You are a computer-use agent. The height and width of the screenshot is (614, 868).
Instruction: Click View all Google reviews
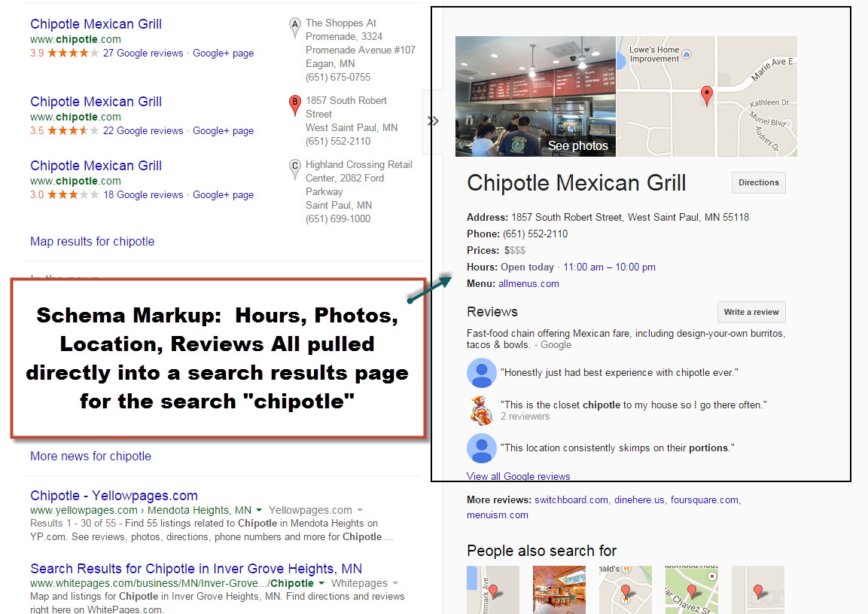click(518, 476)
